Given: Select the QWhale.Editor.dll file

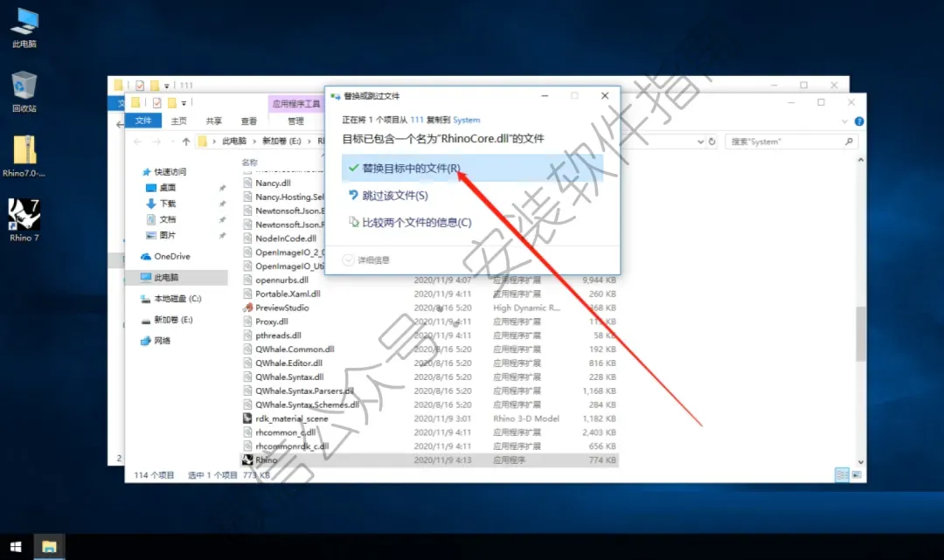Looking at the screenshot, I should [x=288, y=363].
